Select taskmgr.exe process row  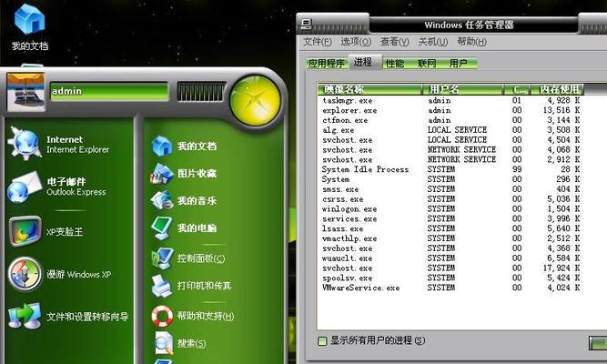pyautogui.click(x=451, y=101)
